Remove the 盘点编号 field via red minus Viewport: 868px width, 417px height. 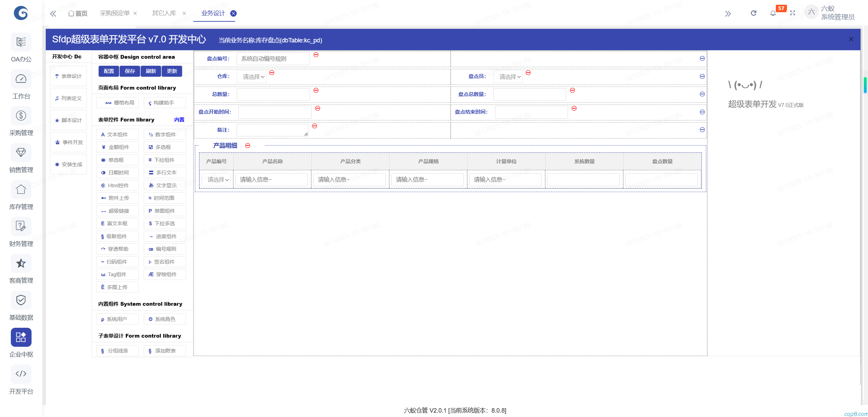click(316, 55)
